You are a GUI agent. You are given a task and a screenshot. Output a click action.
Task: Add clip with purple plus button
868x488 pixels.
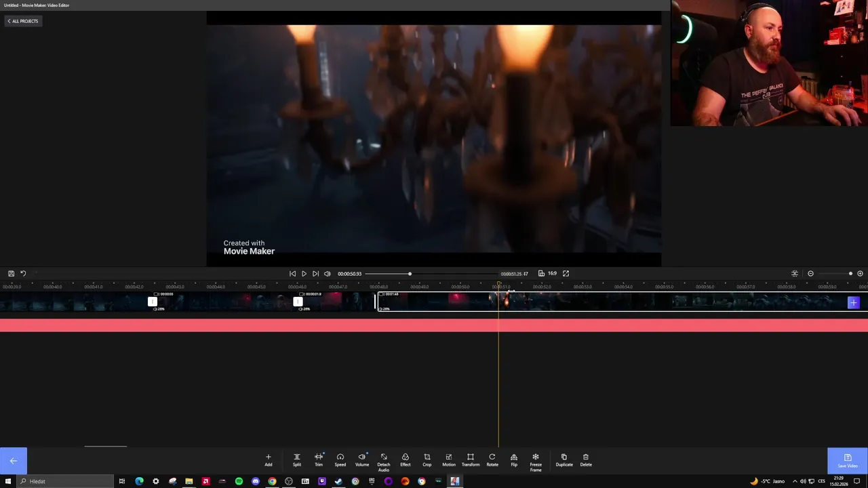click(x=854, y=302)
